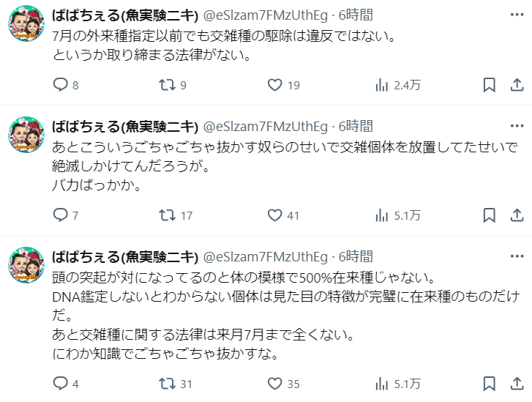Share the second tweet ending バカばっかか
Image resolution: width=532 pixels, height=402 pixels.
[514, 215]
